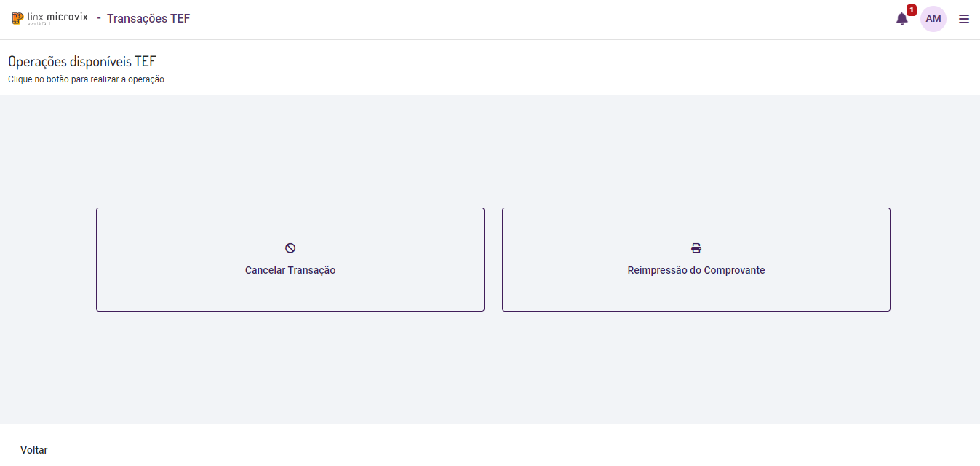Open the AM user avatar

click(x=933, y=19)
